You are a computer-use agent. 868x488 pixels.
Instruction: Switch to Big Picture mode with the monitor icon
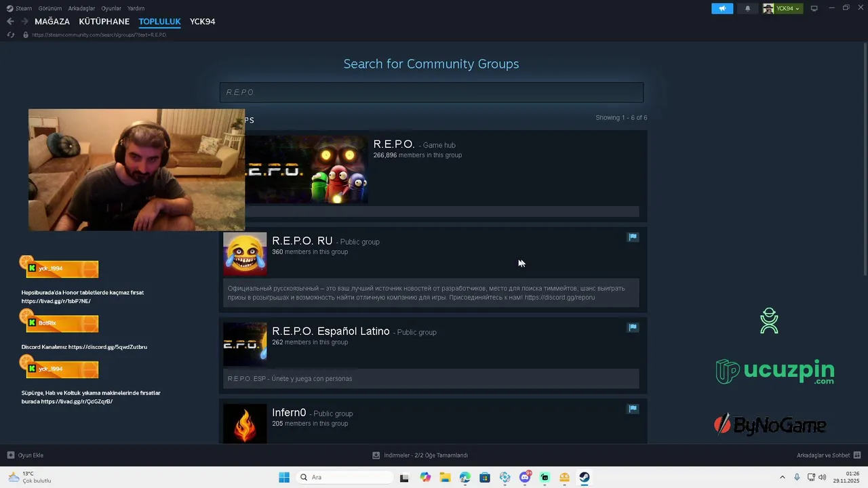coord(814,8)
